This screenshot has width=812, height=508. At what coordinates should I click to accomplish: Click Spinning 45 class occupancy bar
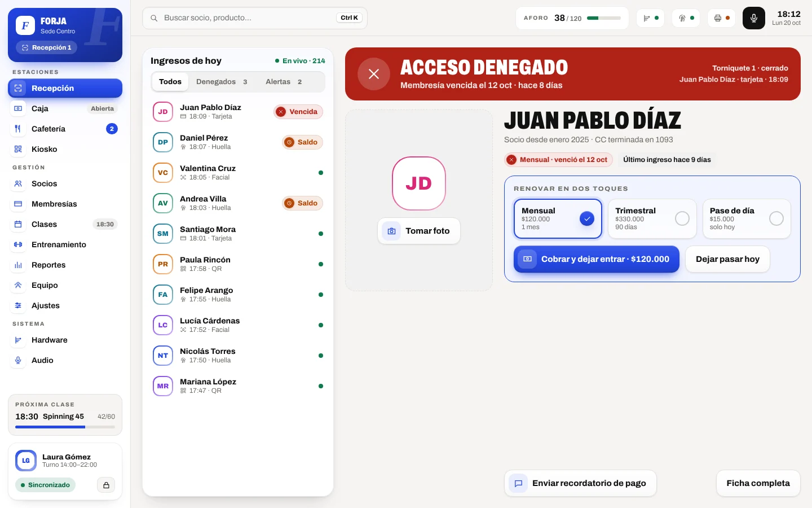click(x=65, y=427)
